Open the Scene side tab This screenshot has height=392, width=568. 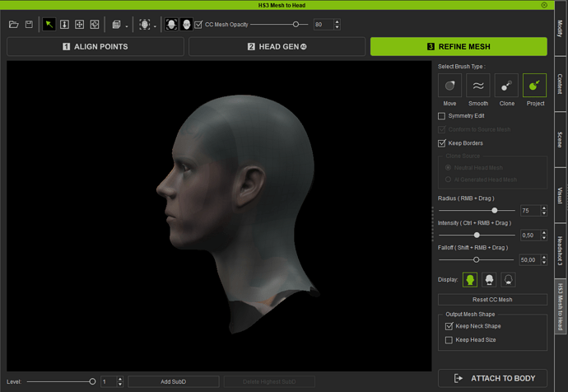click(x=560, y=140)
